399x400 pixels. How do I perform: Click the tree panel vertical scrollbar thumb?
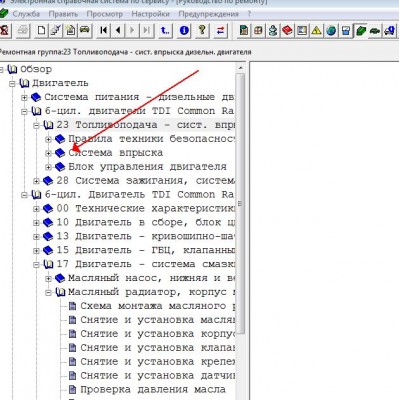(x=240, y=203)
